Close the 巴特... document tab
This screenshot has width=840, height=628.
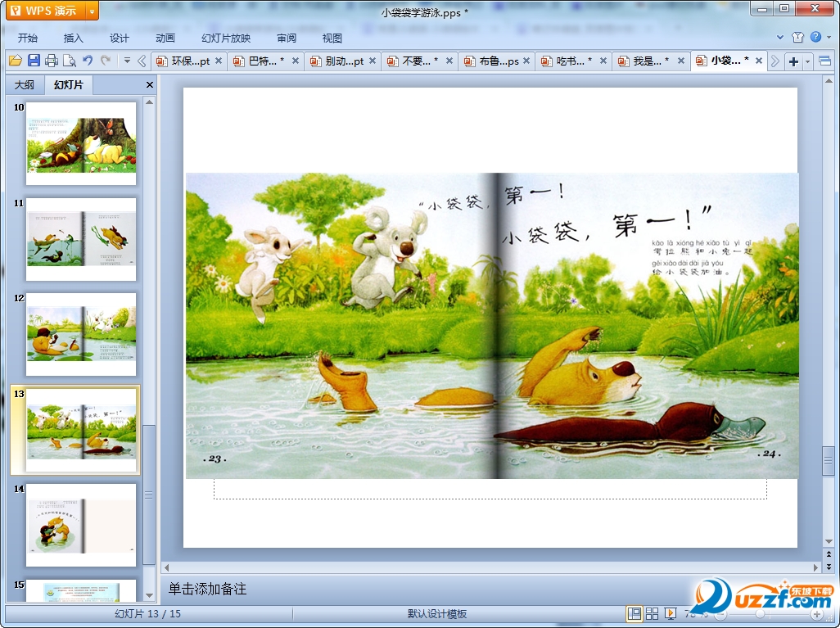pos(296,61)
